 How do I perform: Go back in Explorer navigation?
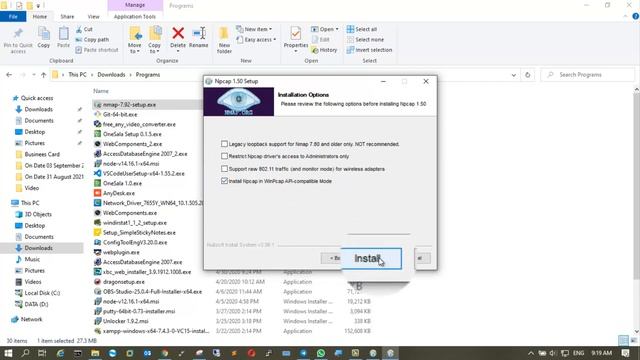[x=9, y=75]
